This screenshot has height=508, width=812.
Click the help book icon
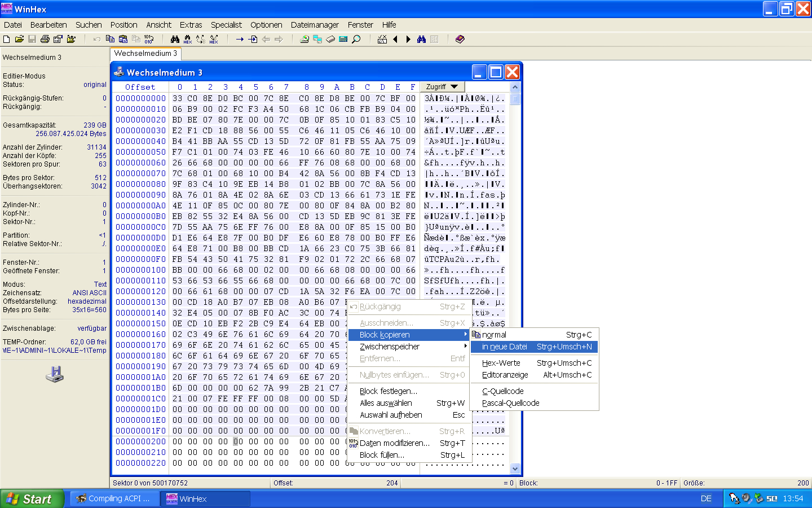click(460, 40)
